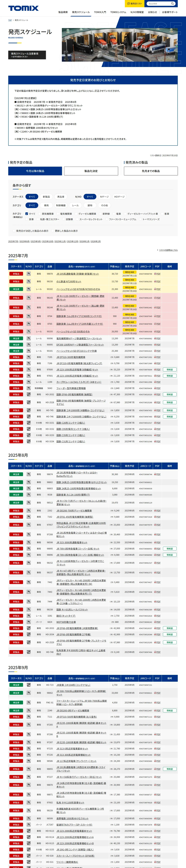Open the お知らせ menu item
Image resolution: width=186 pixels, height=868 pixels.
click(x=153, y=12)
